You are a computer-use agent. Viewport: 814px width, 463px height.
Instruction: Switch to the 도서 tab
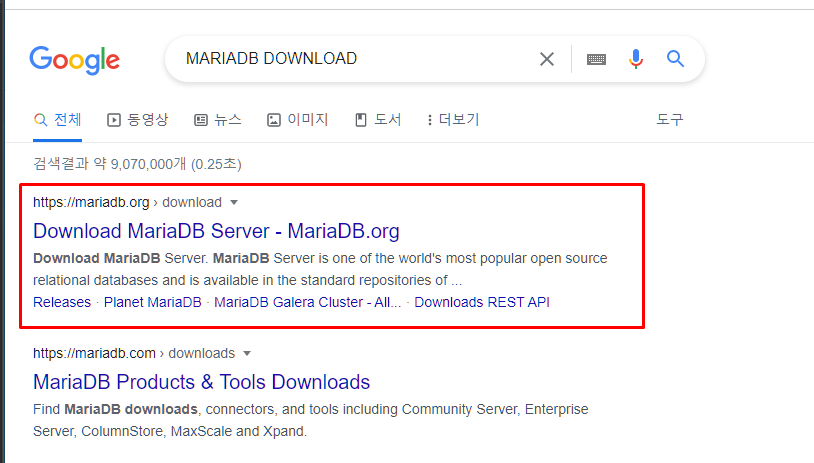pos(378,120)
